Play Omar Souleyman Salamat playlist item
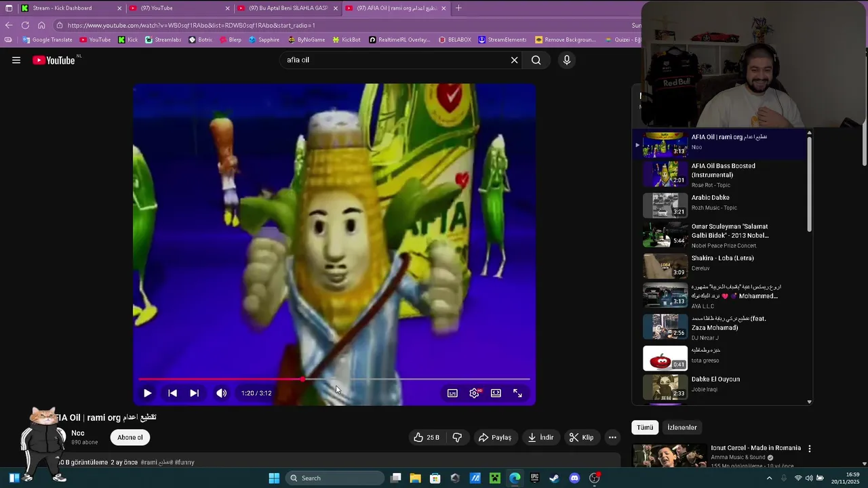The width and height of the screenshot is (868, 488). pos(723,235)
